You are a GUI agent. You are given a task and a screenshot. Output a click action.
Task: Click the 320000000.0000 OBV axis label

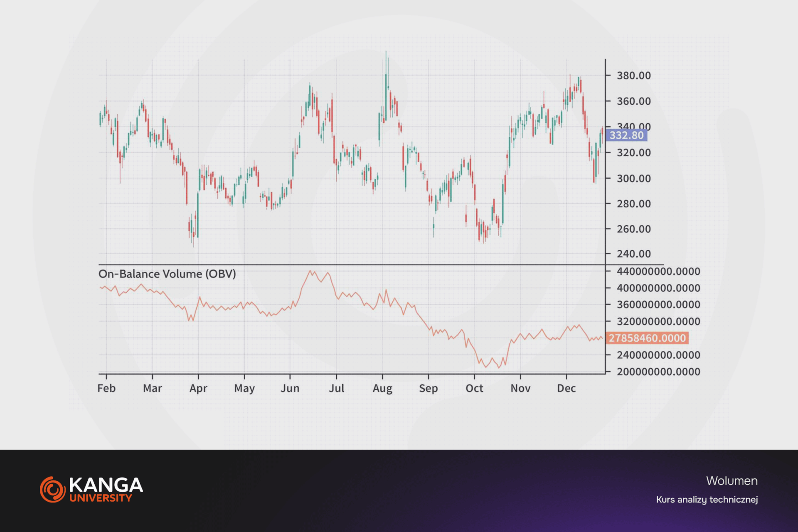pos(658,321)
